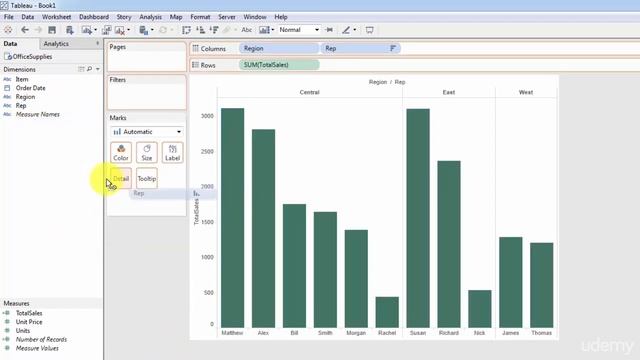Click the Tableau start page icon
This screenshot has height=360, width=640.
tap(8, 30)
